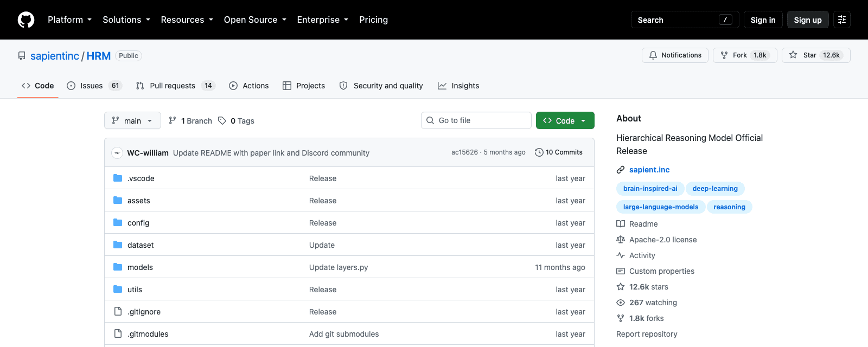Open the dataset 'Update' commit message
868x347 pixels.
(322, 245)
